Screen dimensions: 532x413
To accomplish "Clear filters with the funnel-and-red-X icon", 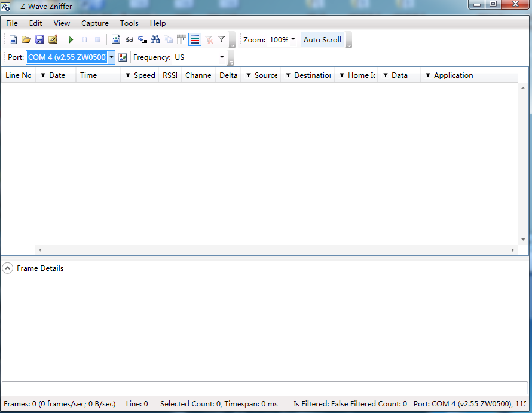I will [209, 40].
